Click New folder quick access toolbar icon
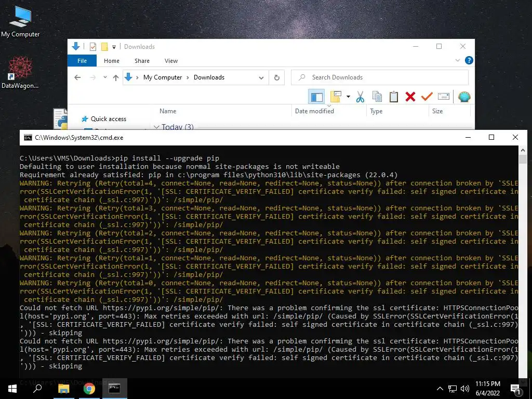This screenshot has height=399, width=532. click(104, 47)
